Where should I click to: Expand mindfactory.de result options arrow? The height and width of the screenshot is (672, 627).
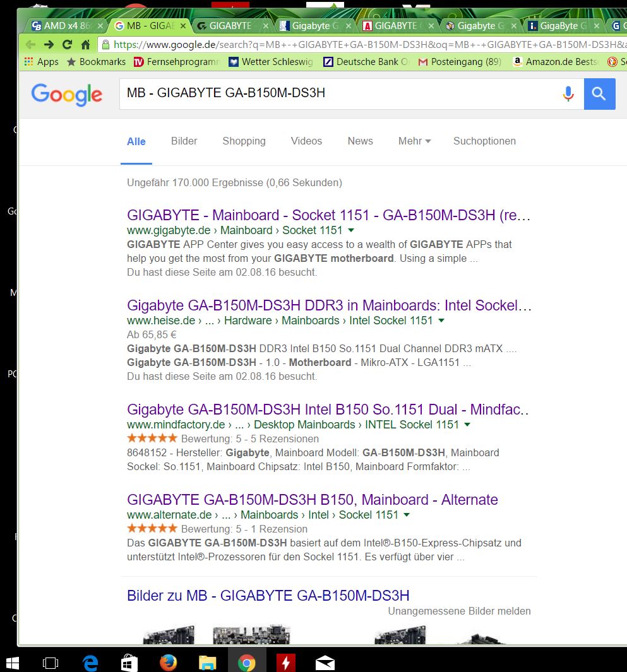[467, 425]
